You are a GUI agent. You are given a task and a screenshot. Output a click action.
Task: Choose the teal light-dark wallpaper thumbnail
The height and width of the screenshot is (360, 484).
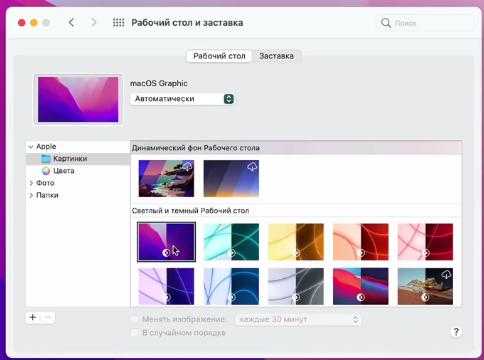pyautogui.click(x=231, y=242)
